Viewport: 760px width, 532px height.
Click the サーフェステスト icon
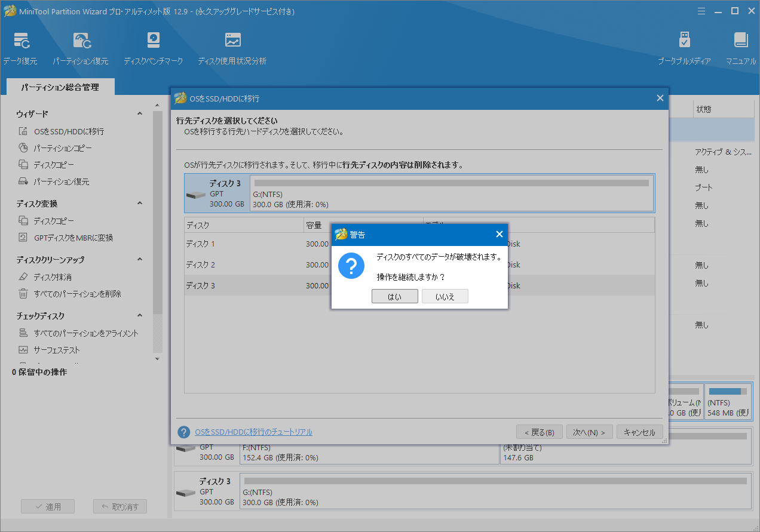[x=23, y=350]
